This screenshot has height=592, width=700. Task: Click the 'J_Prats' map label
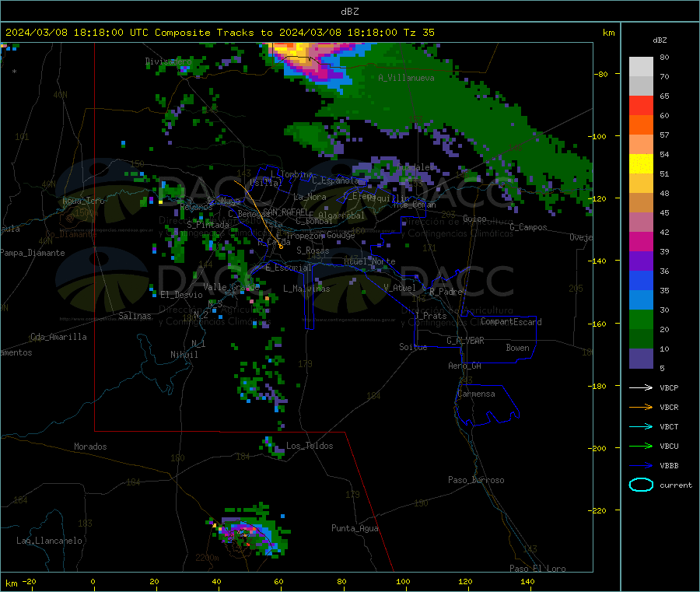pos(431,316)
